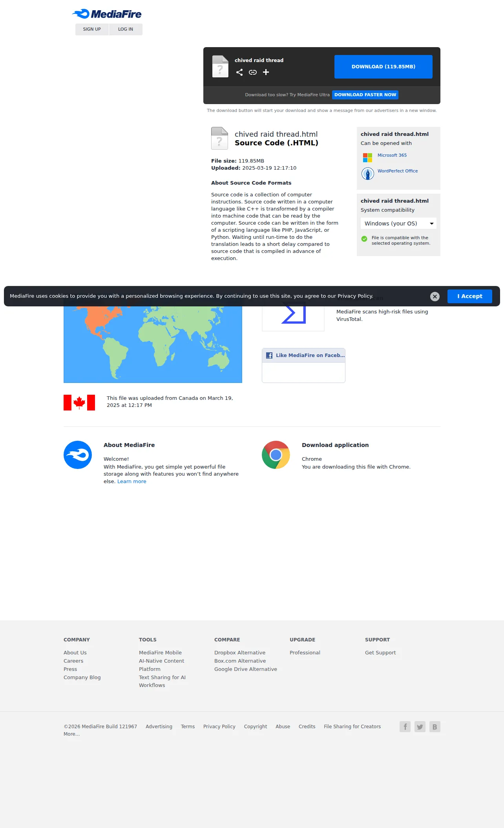Open the footer Blog (B) social icon
This screenshot has height=828, width=504.
coord(435,727)
